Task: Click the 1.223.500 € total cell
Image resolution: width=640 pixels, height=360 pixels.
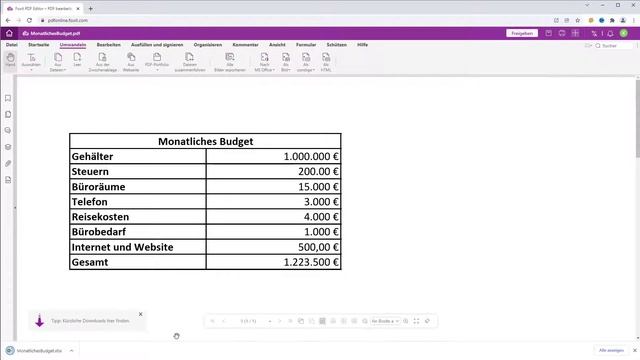Action: pos(273,262)
